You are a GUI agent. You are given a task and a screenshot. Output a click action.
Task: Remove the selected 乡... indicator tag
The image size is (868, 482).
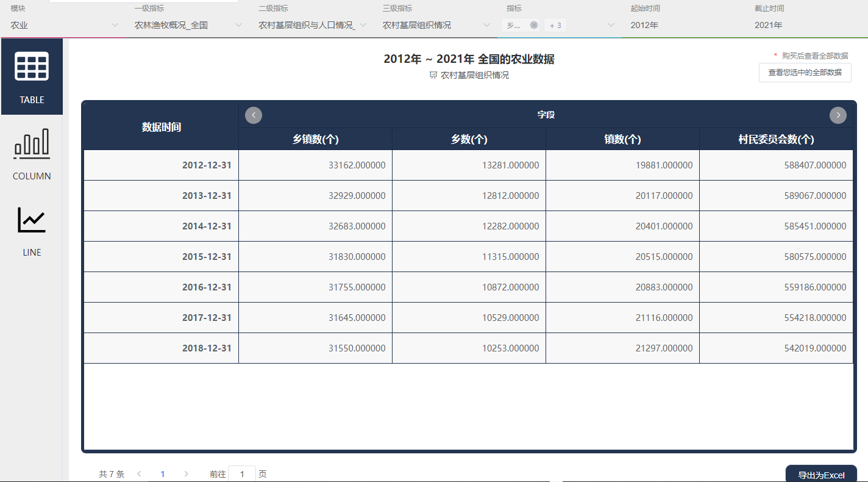534,26
